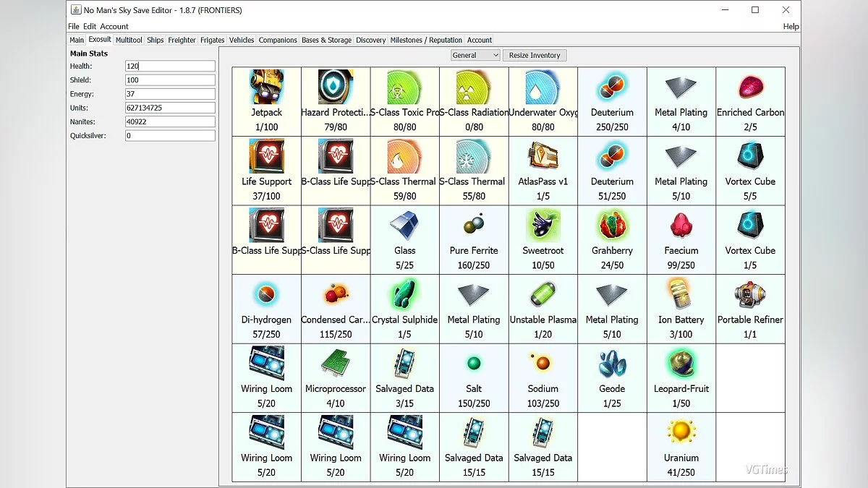Switch to the Ships tab
The image size is (868, 488).
(x=156, y=40)
